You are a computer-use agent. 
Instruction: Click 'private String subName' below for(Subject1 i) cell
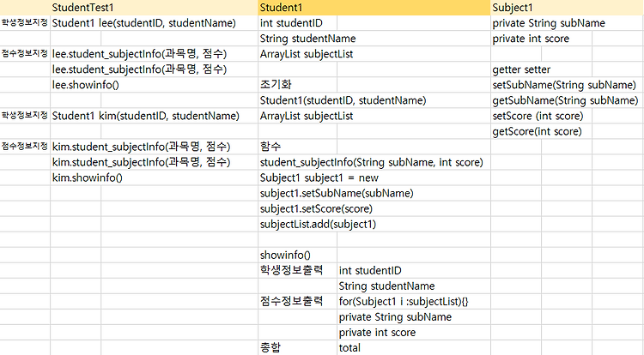[x=395, y=317]
